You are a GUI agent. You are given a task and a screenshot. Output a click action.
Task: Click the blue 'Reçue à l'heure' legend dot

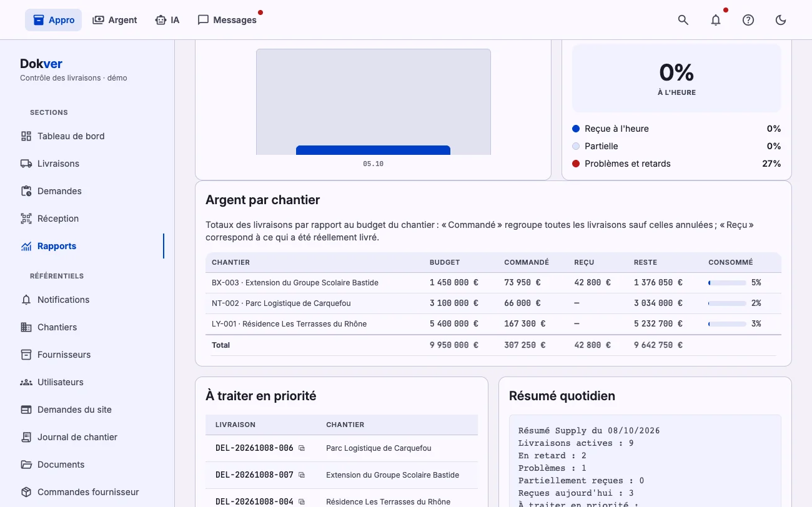[x=576, y=129]
